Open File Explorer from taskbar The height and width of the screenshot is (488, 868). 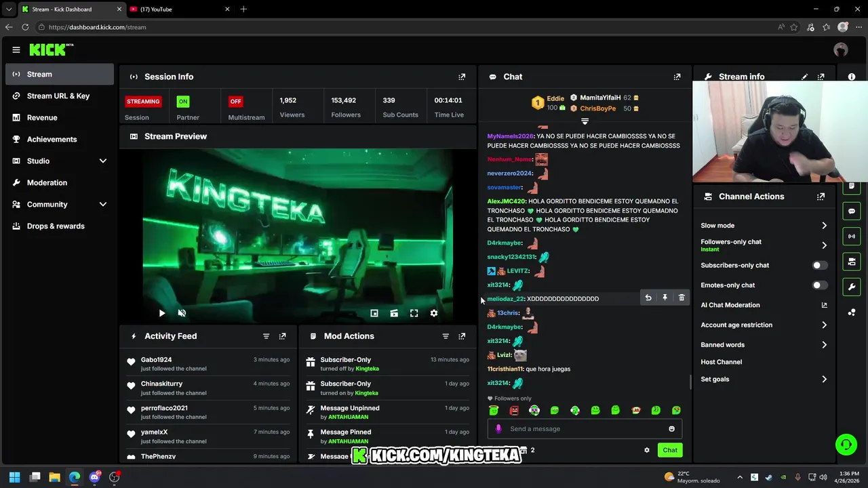pos(55,477)
